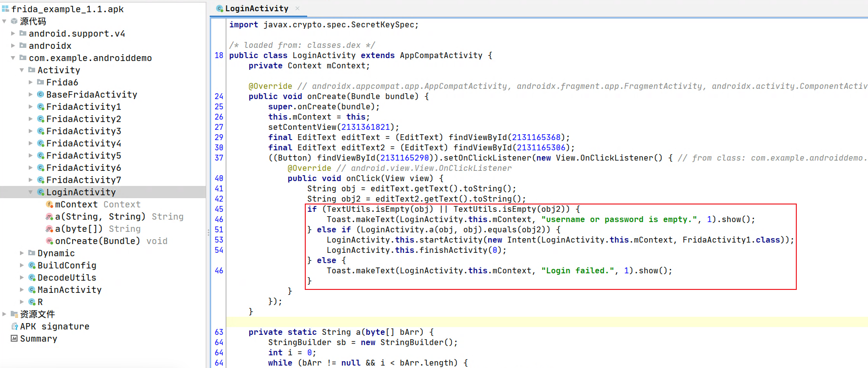Open the APK signature entry
The width and height of the screenshot is (868, 368).
tap(55, 326)
